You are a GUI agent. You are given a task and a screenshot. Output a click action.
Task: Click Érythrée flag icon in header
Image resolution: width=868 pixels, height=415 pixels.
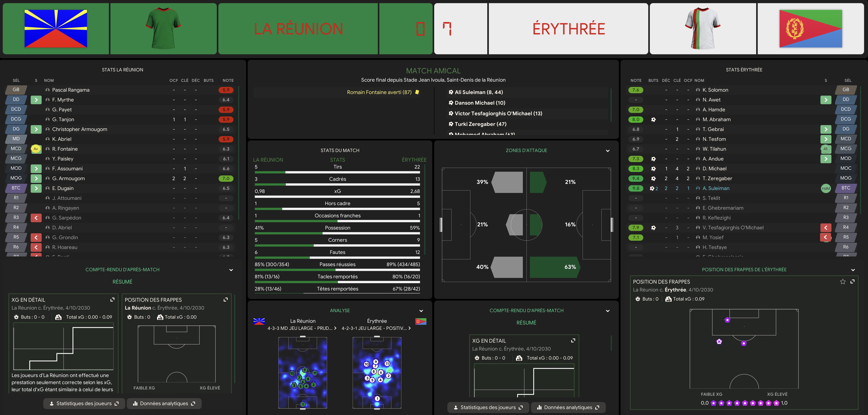pyautogui.click(x=811, y=29)
